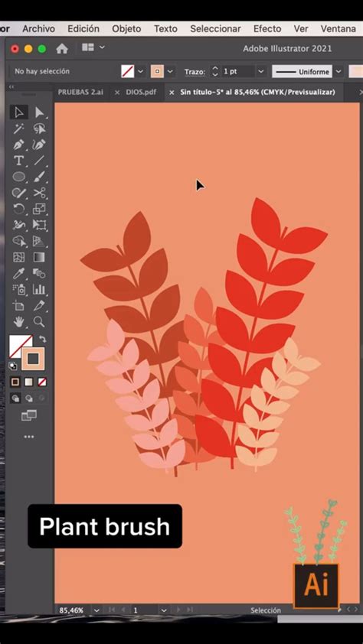The image size is (363, 644).
Task: Open the Edit Toolbar three-dots button
Action: (29, 437)
